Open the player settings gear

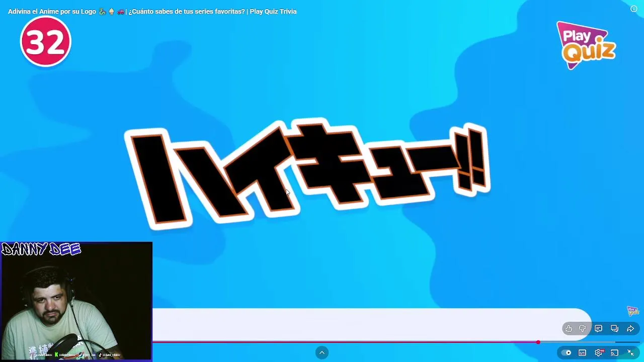point(598,353)
